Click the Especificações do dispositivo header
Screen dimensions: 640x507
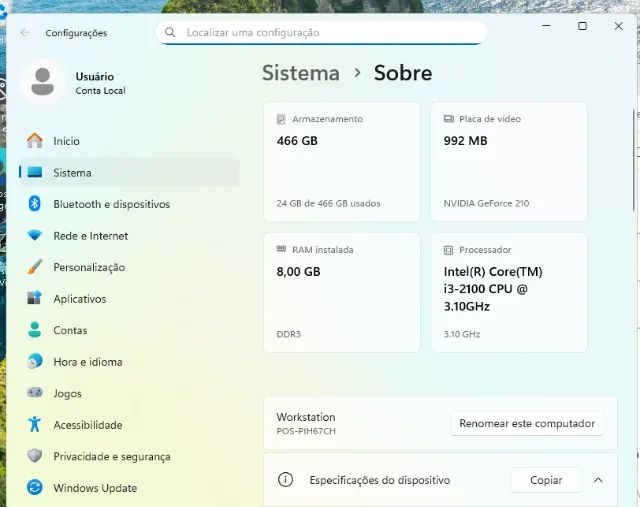click(380, 480)
